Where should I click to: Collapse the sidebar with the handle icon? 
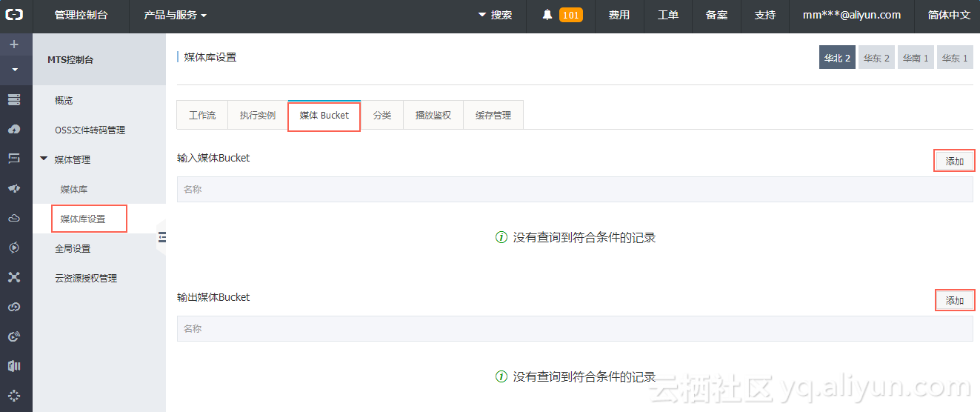coord(162,237)
